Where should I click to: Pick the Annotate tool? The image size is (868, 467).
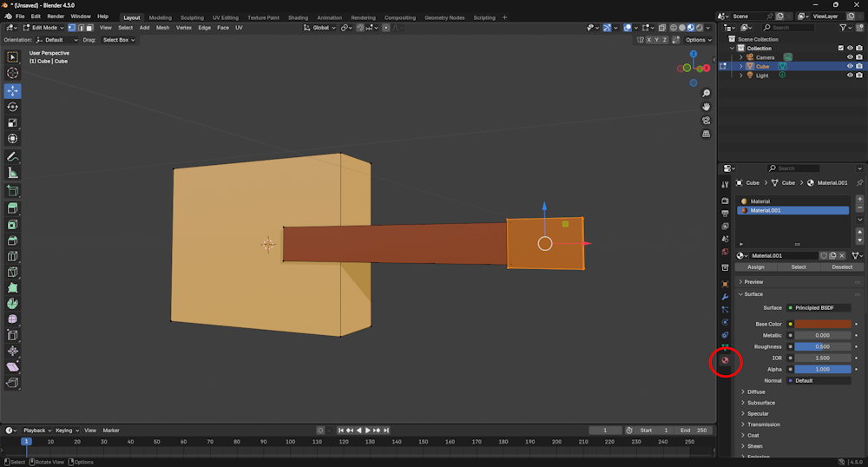point(12,157)
